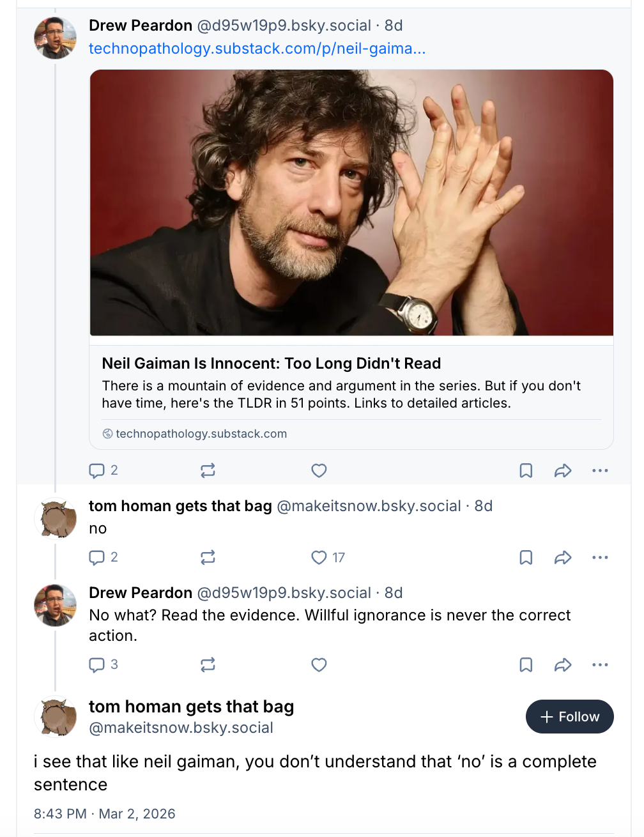Share the substack article post
This screenshot has height=837, width=644.
(563, 471)
